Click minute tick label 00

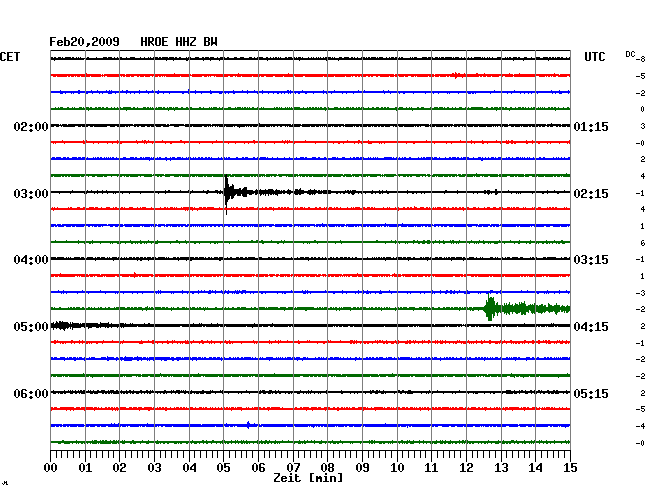(51, 468)
